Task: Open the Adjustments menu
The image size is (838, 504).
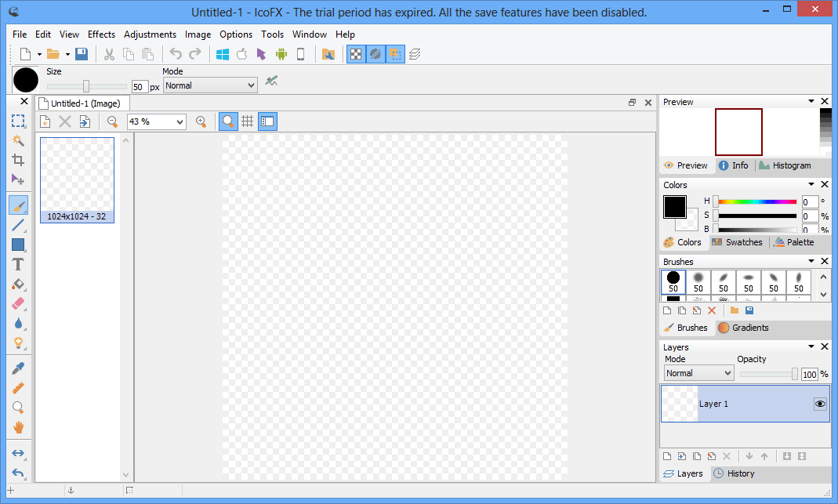Action: [x=151, y=34]
